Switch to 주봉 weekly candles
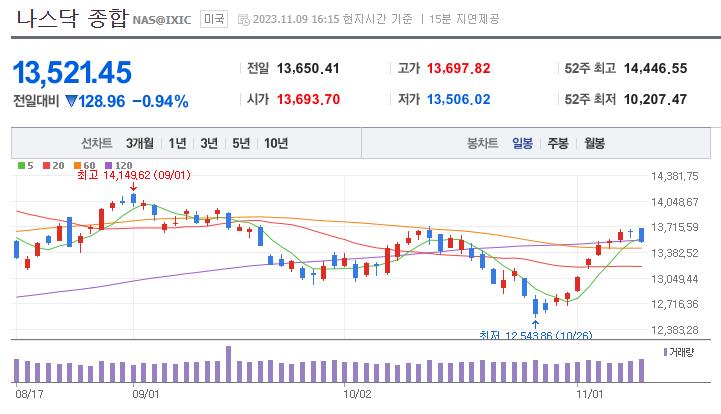This screenshot has height=414, width=721. (x=558, y=143)
